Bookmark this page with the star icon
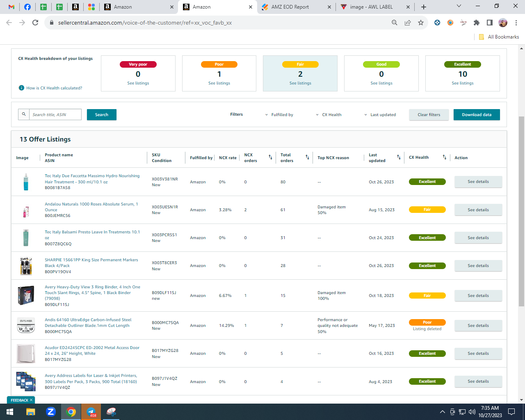 pyautogui.click(x=421, y=23)
